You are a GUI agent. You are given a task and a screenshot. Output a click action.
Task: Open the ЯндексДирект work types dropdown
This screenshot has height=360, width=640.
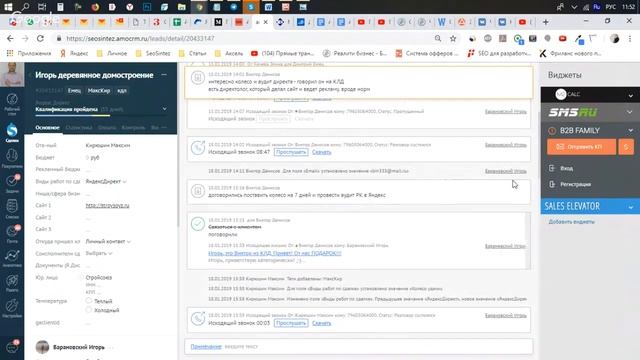coord(106,181)
